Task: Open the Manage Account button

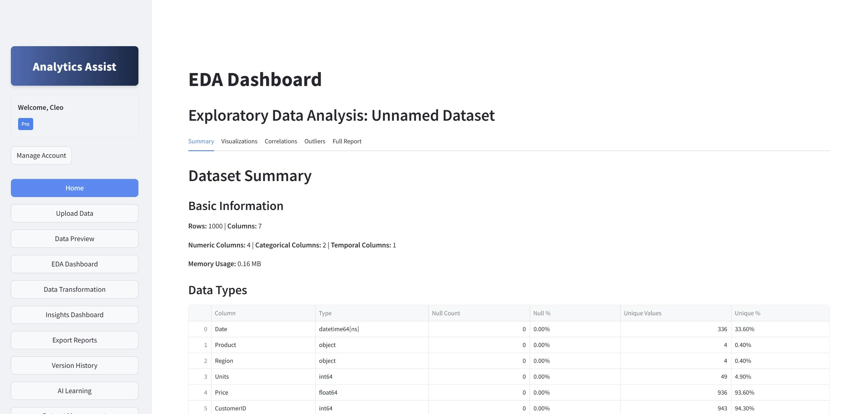Action: coord(41,155)
